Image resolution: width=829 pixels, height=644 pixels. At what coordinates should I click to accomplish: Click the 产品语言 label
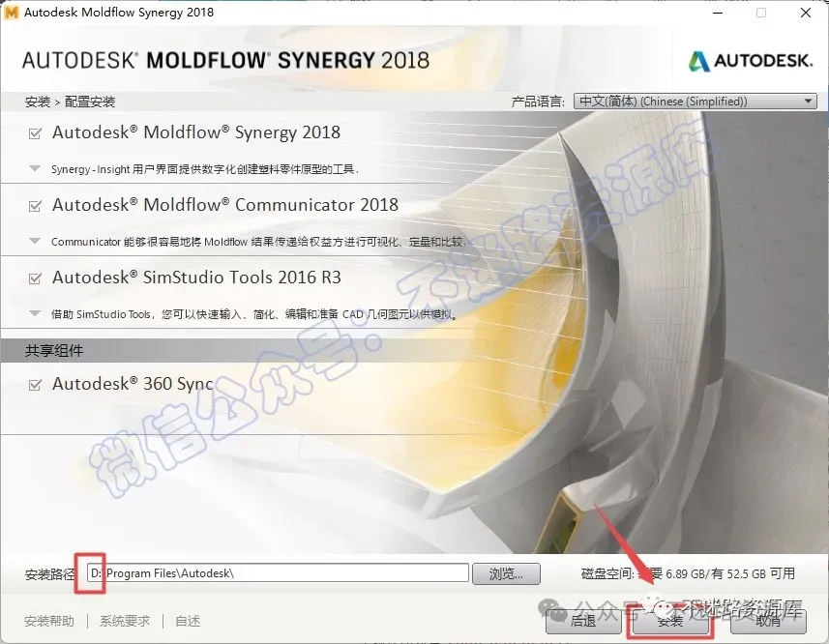pyautogui.click(x=538, y=102)
